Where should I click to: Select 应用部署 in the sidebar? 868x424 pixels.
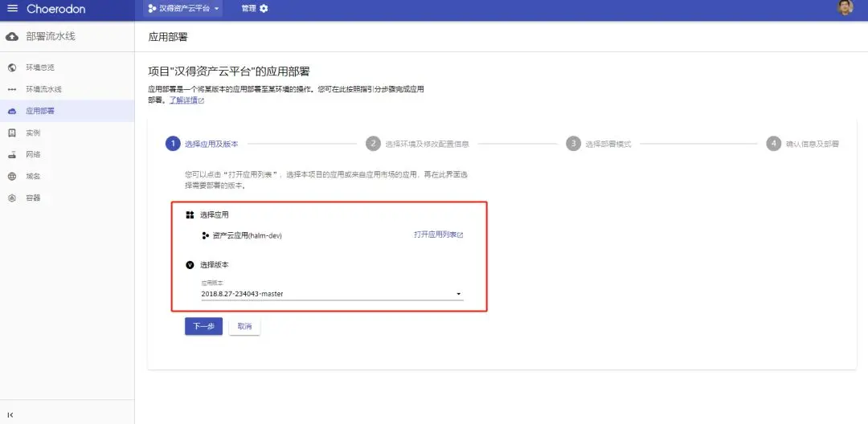click(x=67, y=111)
